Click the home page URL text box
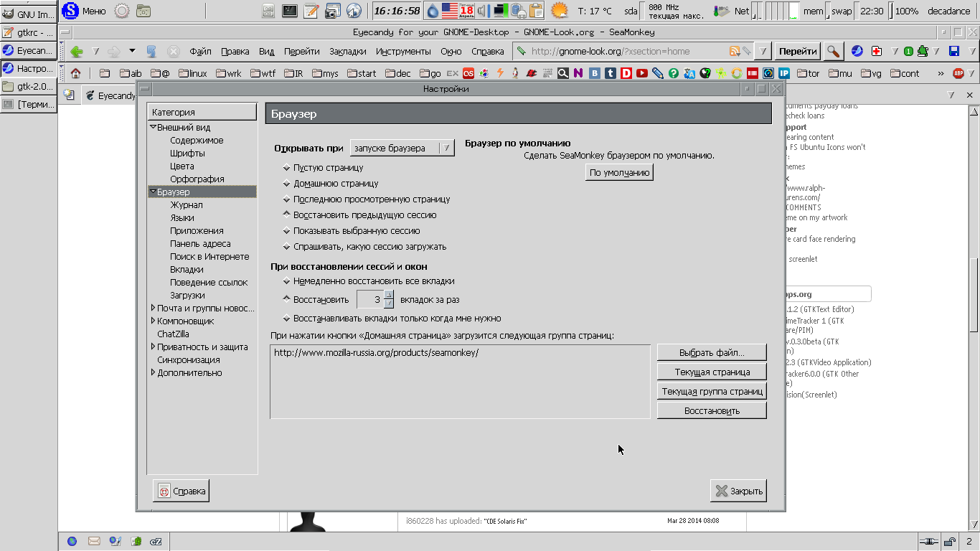Screen dimensions: 980x551 460,382
